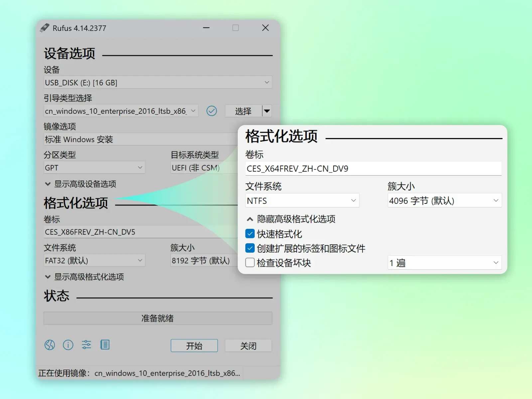
Task: Open the boot image selection dropdown
Action: pos(121,111)
